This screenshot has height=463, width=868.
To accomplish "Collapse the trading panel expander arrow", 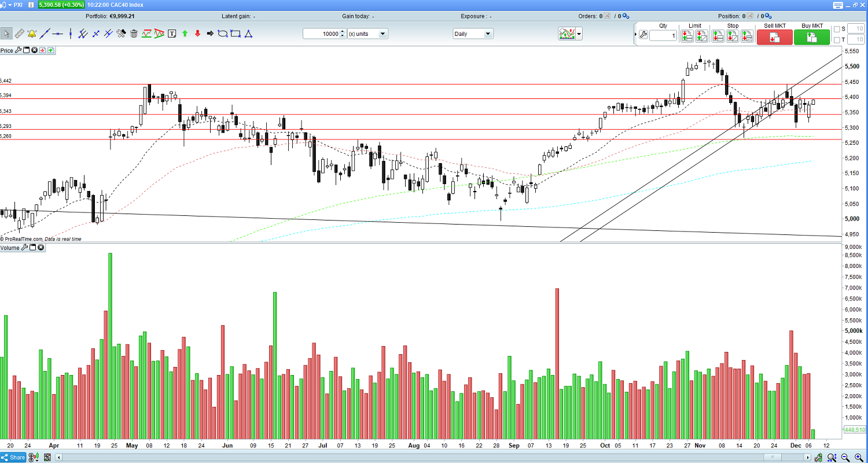I will 635,35.
